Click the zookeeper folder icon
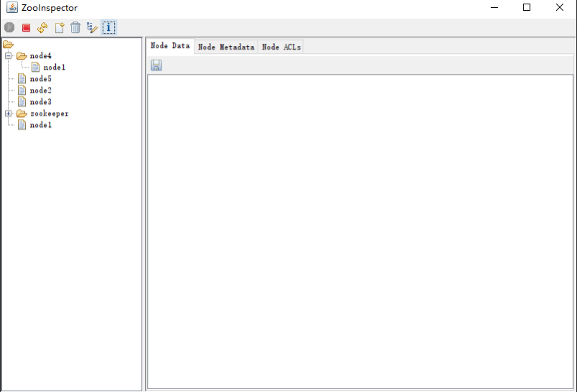 [22, 113]
